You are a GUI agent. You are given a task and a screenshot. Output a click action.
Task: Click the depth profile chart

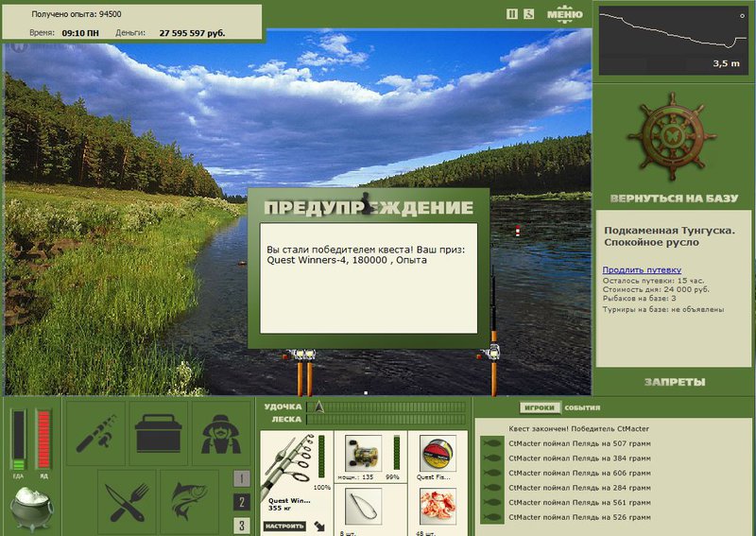coord(674,40)
